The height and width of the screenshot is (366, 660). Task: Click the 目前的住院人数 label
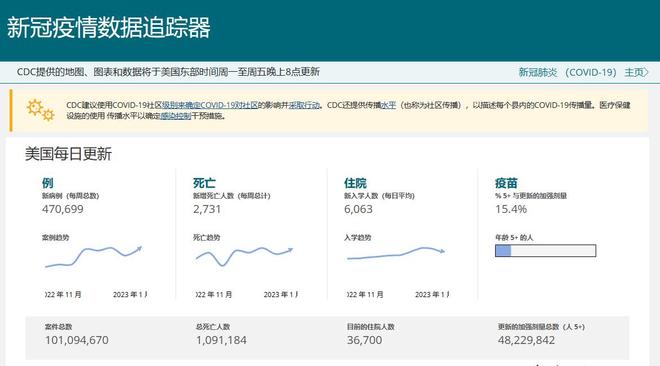click(x=370, y=326)
